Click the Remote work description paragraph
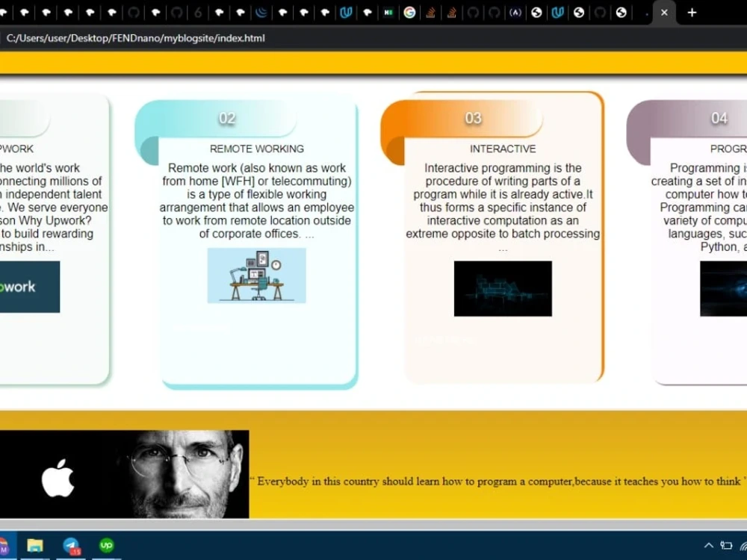Image resolution: width=747 pixels, height=560 pixels. pos(257,200)
